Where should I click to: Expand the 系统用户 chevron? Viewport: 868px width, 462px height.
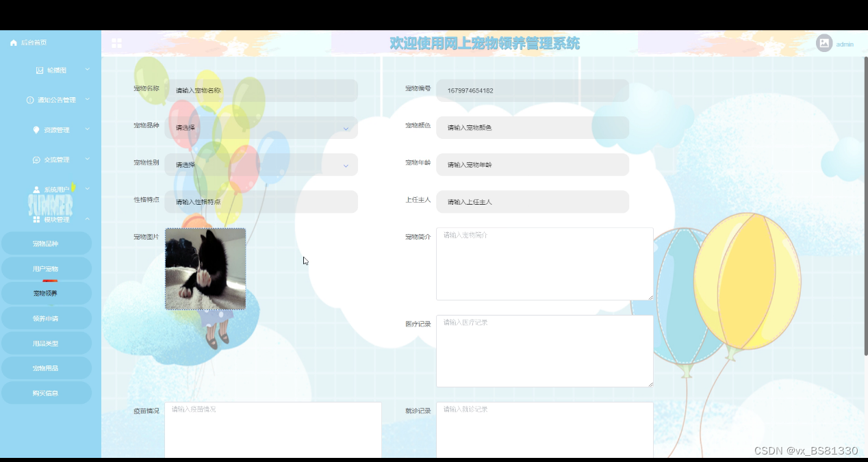coord(88,189)
